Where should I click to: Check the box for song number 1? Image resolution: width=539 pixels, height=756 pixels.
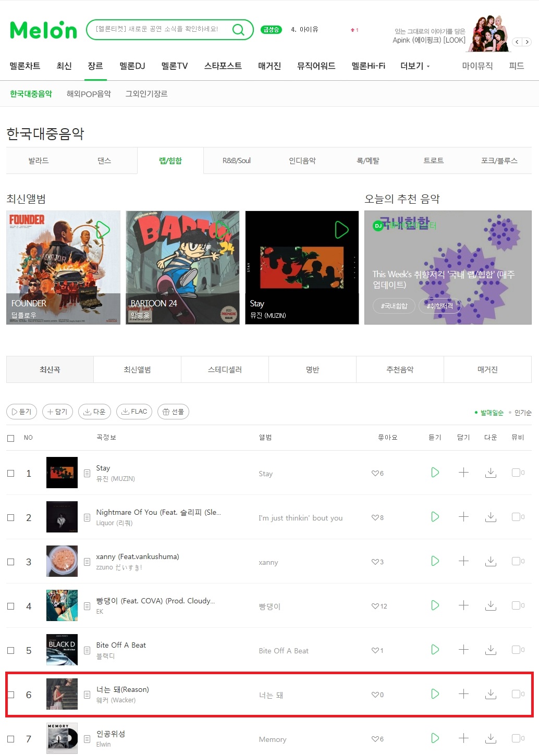click(10, 473)
